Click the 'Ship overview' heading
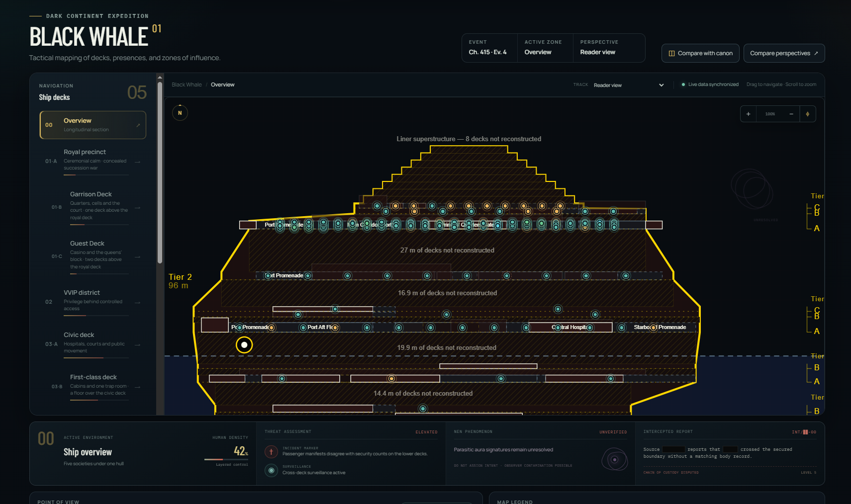The image size is (851, 504). (x=88, y=452)
